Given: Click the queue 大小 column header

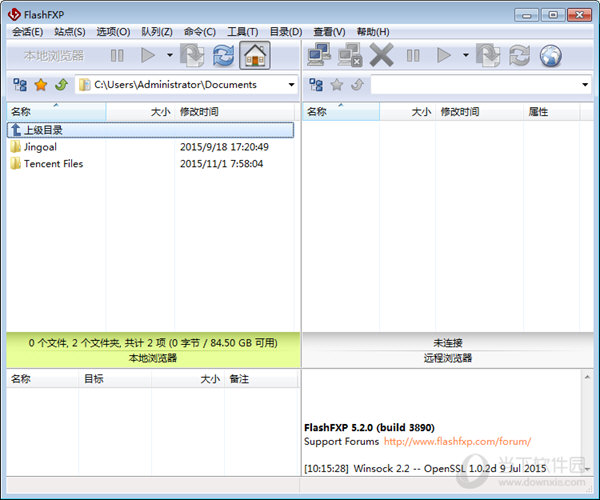Looking at the screenshot, I should click(188, 379).
